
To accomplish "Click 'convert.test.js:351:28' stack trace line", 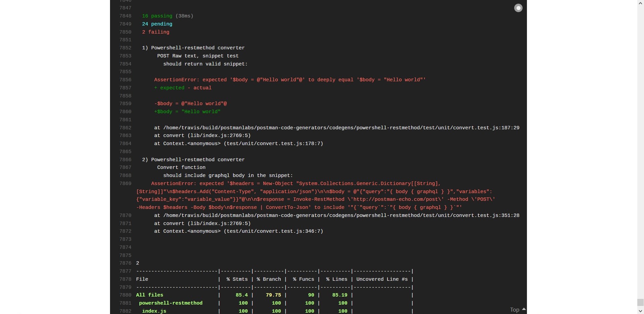I will [337, 216].
